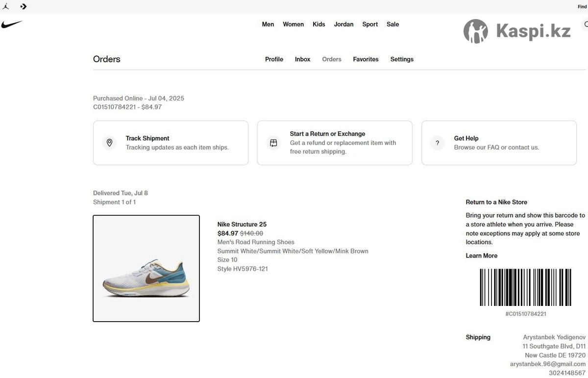The image size is (588, 378).
Task: Click the Style HV5976-121 text
Action: point(243,269)
